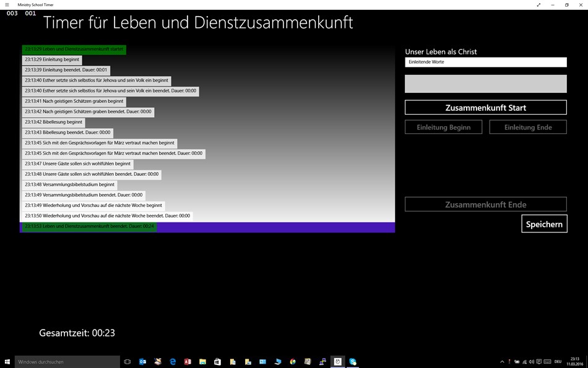This screenshot has width=588, height=368.
Task: Open the network computers icon in taskbar
Action: (322, 362)
